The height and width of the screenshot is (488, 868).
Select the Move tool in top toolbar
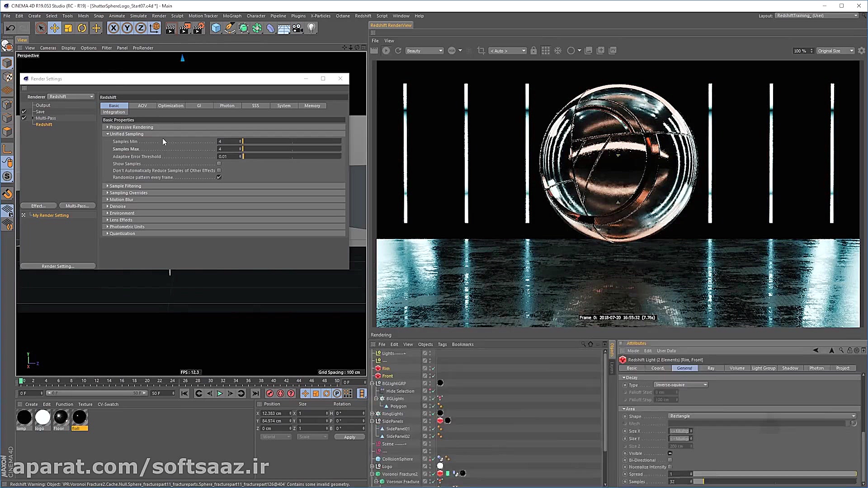point(55,28)
